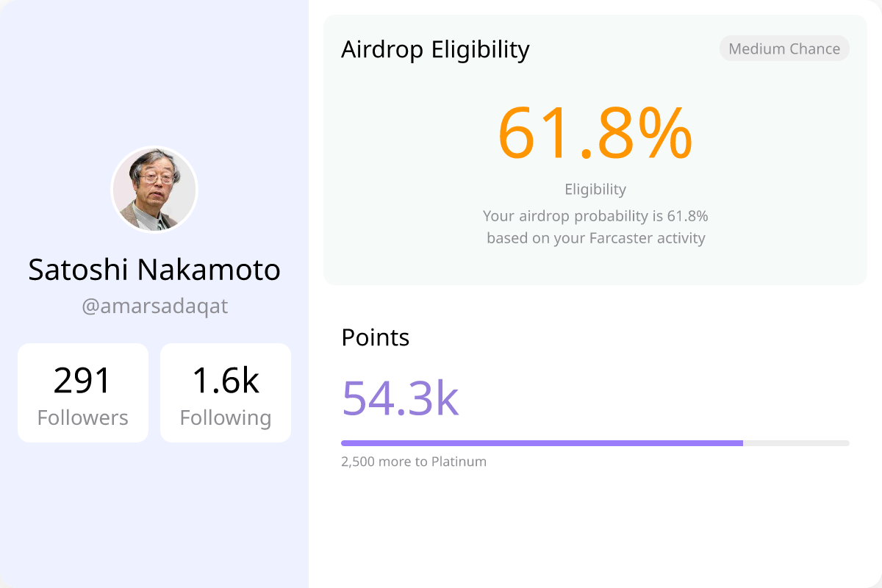Screen dimensions: 882x588
Task: Click the unfilled gray end of progress bar
Action: (x=797, y=443)
